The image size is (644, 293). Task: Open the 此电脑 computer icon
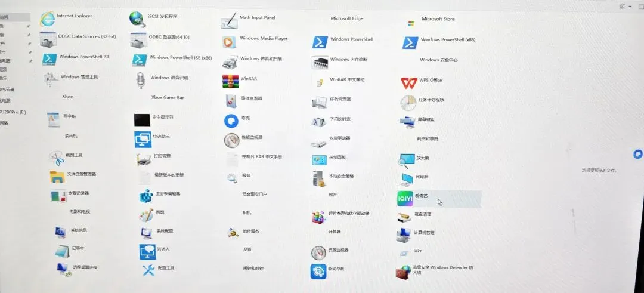click(407, 179)
